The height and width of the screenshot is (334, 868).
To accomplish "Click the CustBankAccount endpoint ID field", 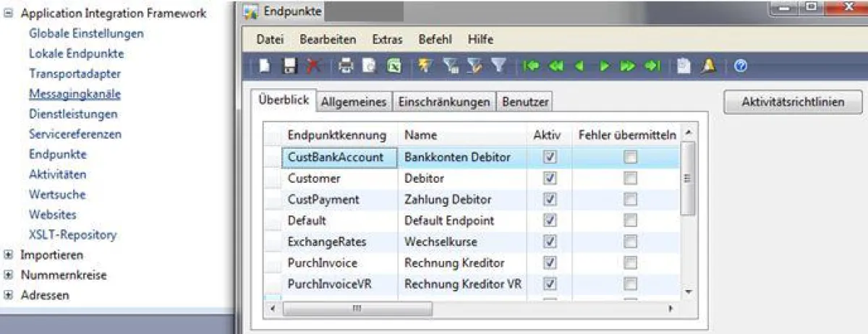I will [339, 157].
